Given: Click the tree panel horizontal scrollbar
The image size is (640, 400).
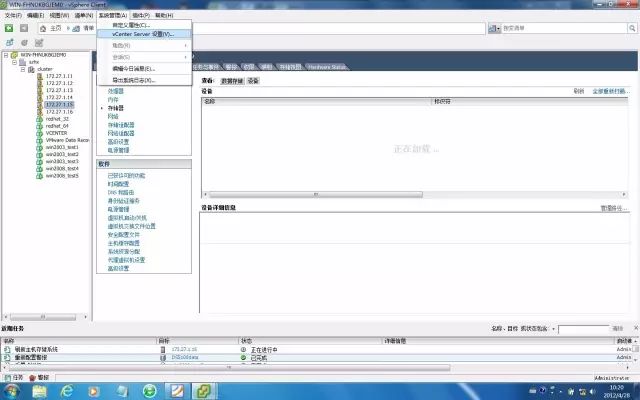Looking at the screenshot, I should tap(45, 317).
